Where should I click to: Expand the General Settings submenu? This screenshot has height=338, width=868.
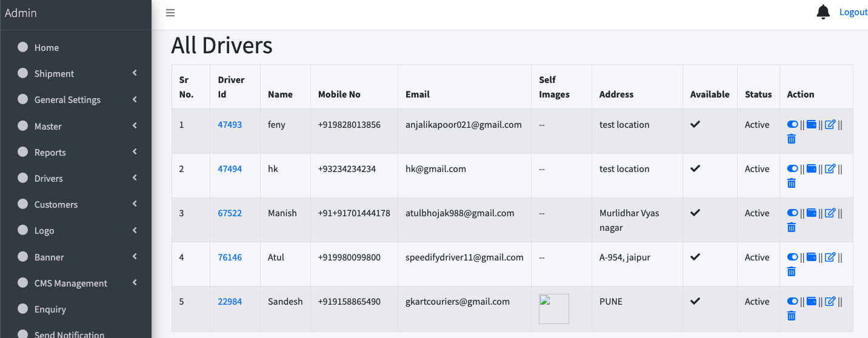(67, 100)
